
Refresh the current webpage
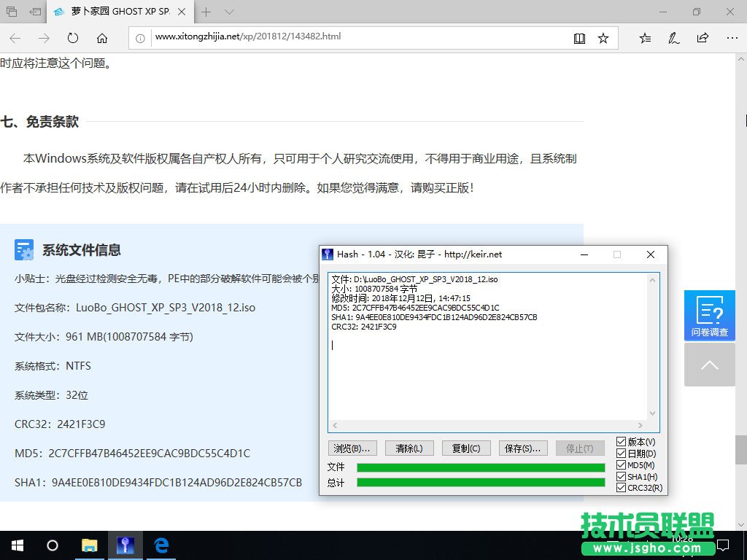[73, 38]
